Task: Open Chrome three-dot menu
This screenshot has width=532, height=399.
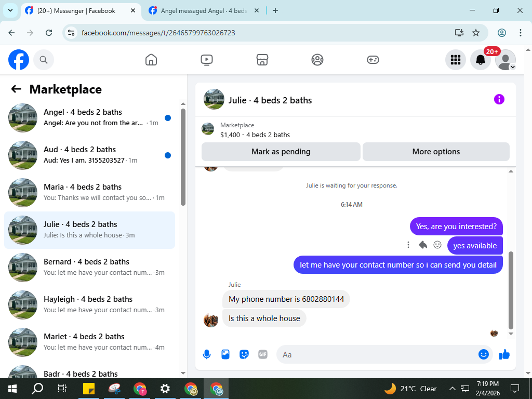Action: pos(520,33)
